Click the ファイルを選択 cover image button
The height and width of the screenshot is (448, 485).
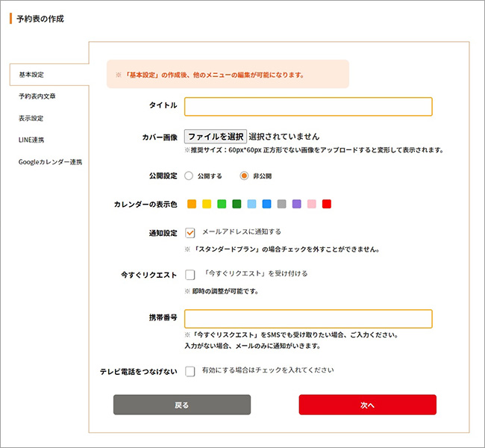215,137
